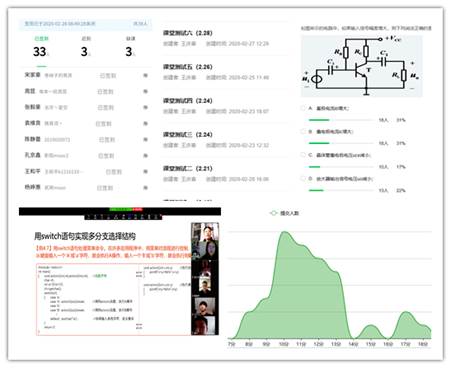This screenshot has width=451, height=368.
Task: Click the row-end icon for second listed student
Action: (145, 91)
